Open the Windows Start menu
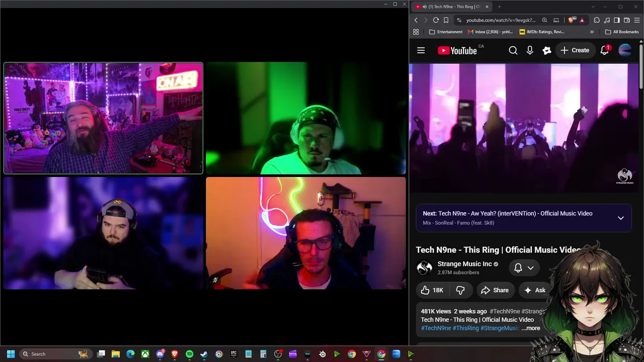Viewport: 644px width, 362px height. click(x=11, y=354)
